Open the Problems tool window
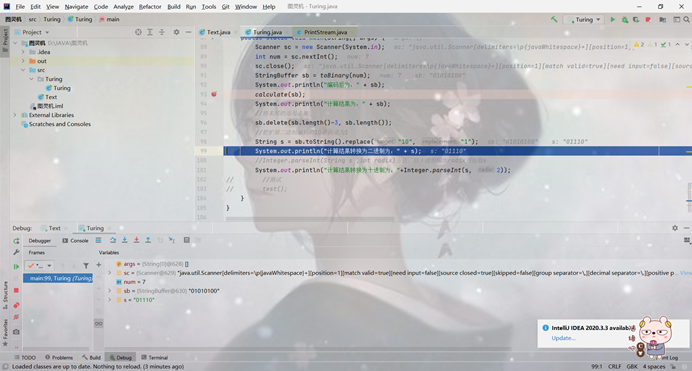692x371 pixels. (x=59, y=358)
